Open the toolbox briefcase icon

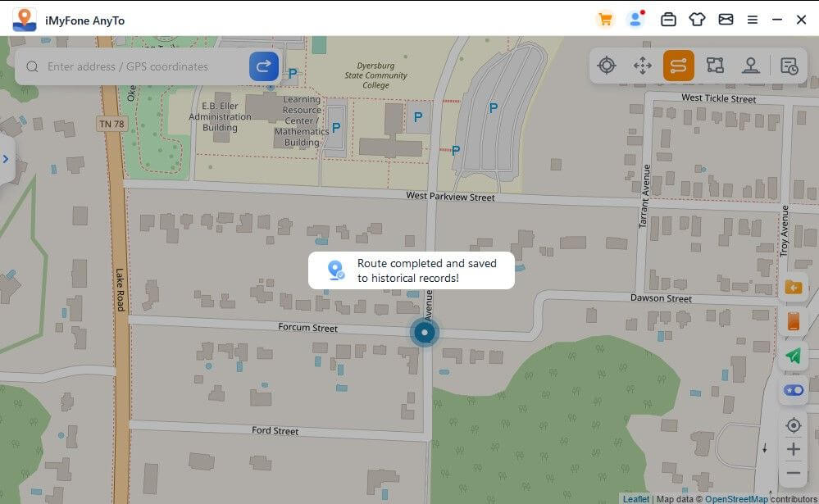coord(668,20)
